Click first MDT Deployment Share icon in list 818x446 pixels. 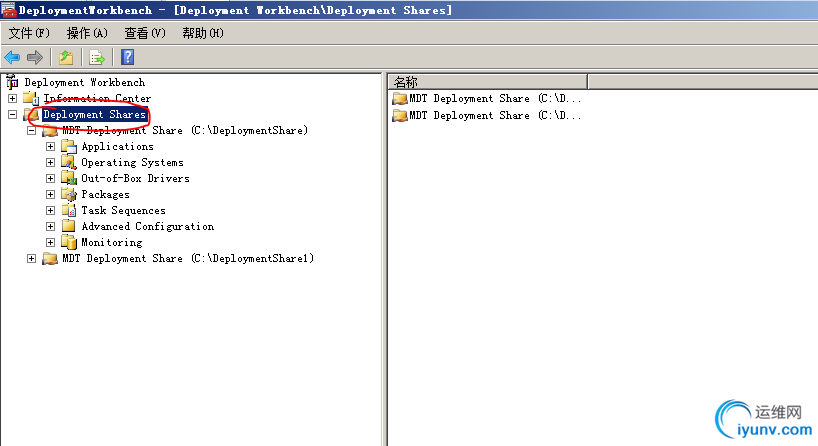click(400, 99)
